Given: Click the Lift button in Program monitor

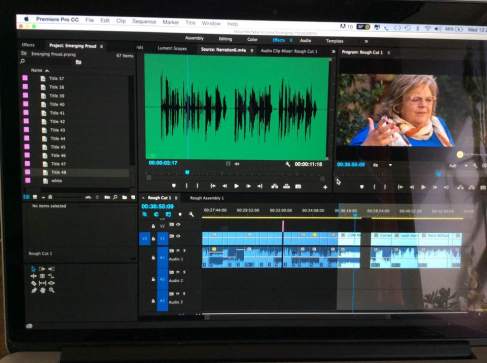Looking at the screenshot, I should (x=460, y=188).
